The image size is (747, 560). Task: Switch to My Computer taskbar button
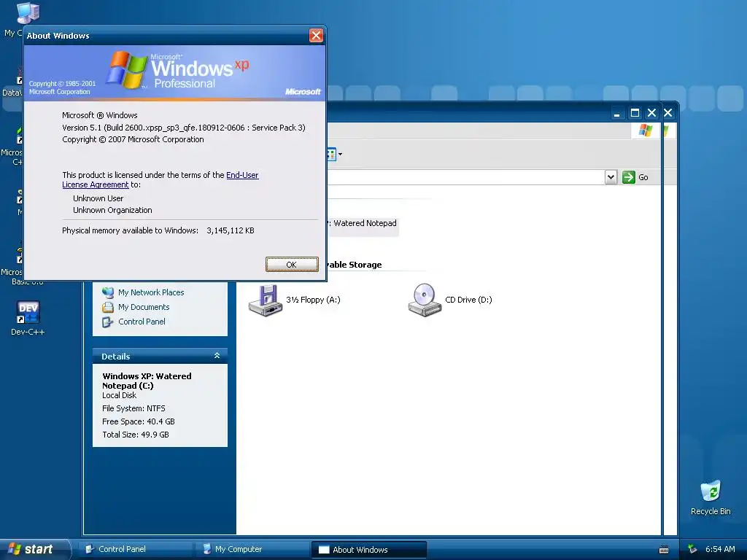click(252, 549)
